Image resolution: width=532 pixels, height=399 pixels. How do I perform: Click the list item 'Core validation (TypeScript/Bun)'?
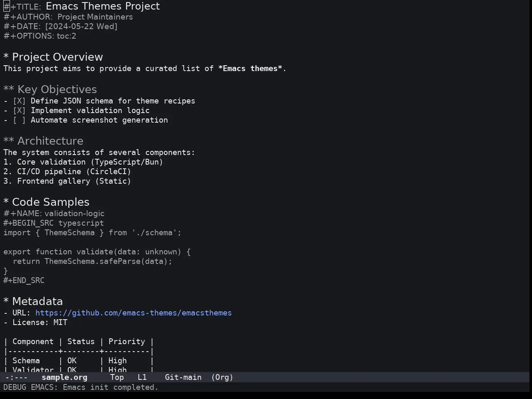(90, 162)
